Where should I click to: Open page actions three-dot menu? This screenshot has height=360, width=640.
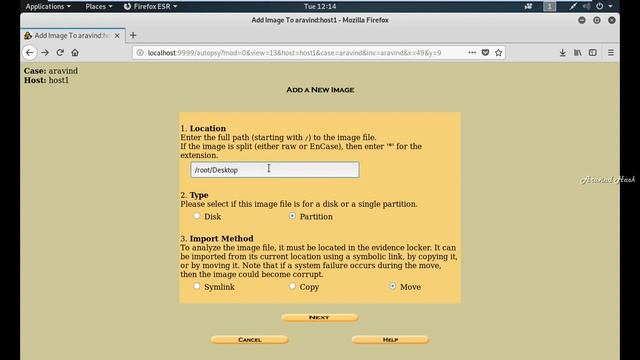pyautogui.click(x=472, y=53)
